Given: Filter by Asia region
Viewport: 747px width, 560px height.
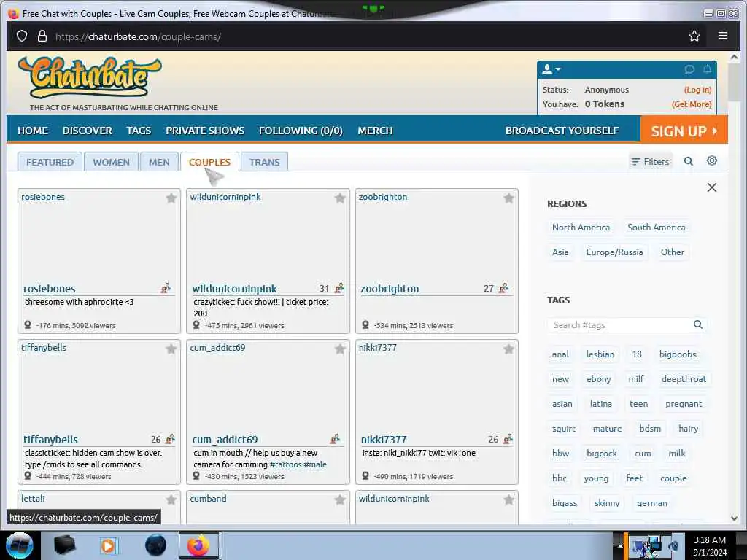Looking at the screenshot, I should [x=560, y=252].
